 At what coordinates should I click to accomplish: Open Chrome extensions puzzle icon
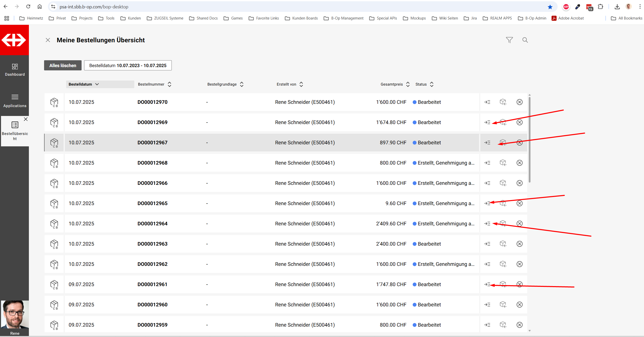[x=600, y=7]
